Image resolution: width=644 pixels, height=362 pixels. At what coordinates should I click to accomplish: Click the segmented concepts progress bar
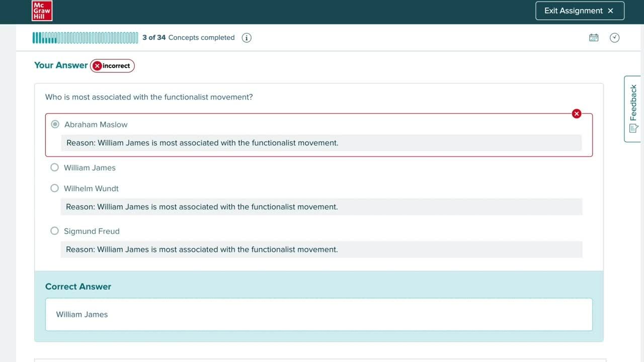click(85, 38)
